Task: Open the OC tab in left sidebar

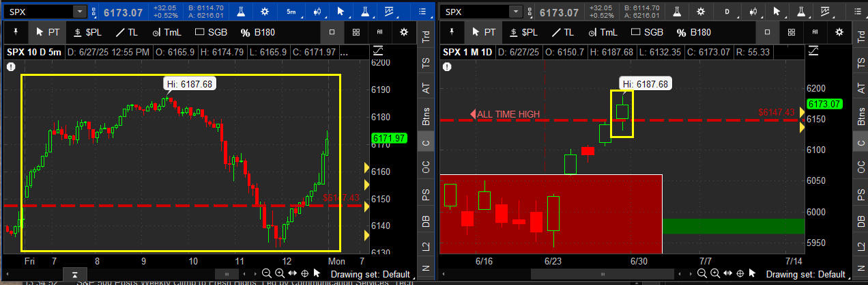Action: click(x=426, y=168)
